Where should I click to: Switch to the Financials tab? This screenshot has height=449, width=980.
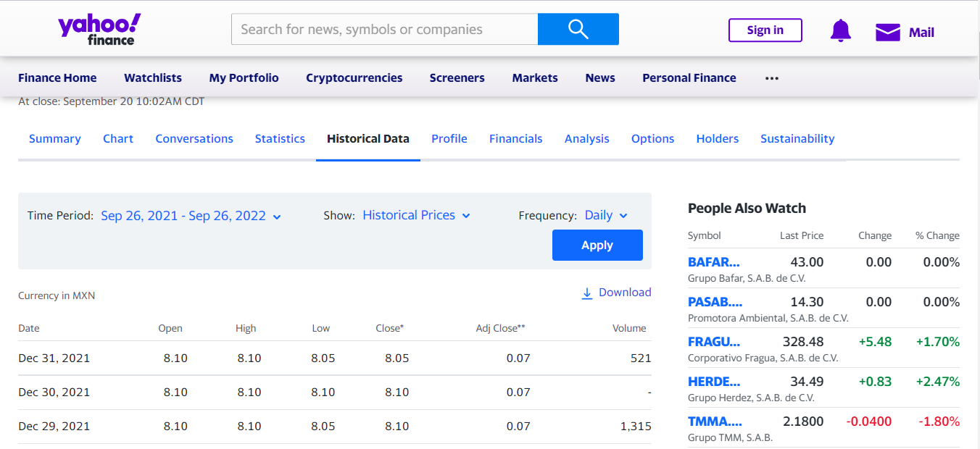[516, 139]
